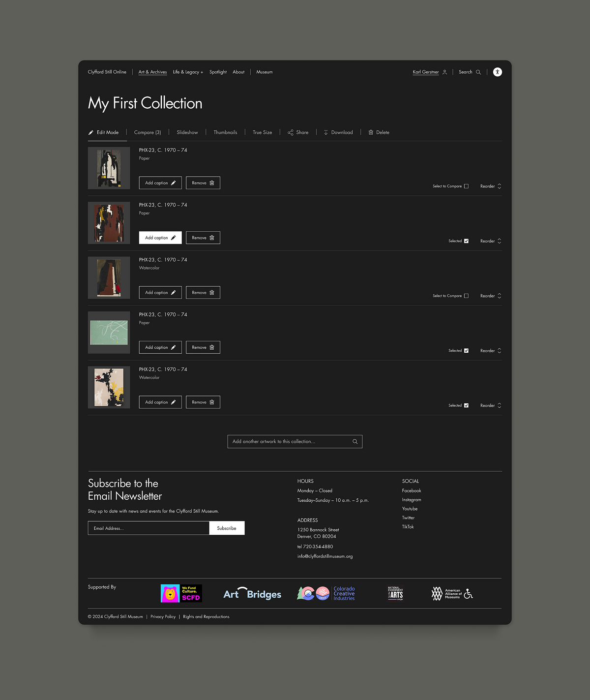Click the SCFD We Fund Culture logo
590x700 pixels.
(181, 593)
